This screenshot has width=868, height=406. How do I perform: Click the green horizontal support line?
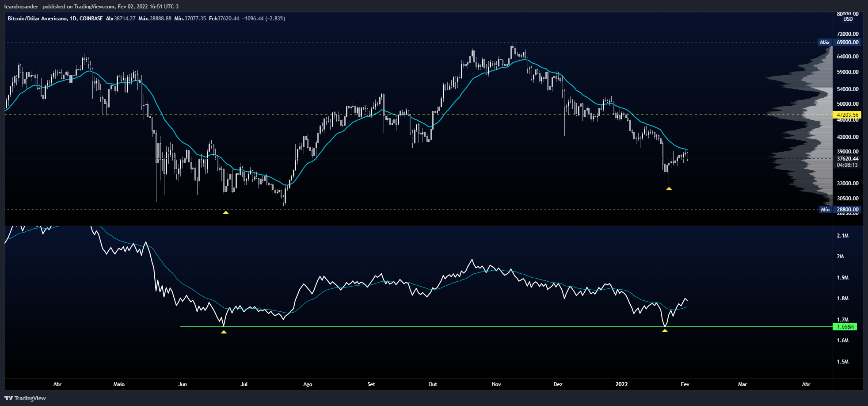[x=506, y=327]
